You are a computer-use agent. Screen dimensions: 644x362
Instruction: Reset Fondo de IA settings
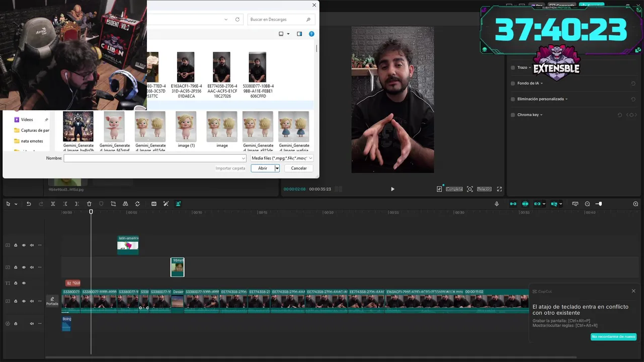click(633, 83)
